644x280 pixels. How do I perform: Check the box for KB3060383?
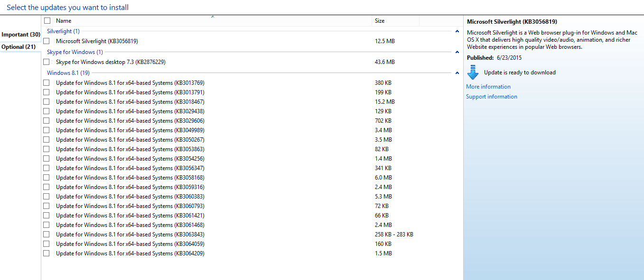point(46,197)
